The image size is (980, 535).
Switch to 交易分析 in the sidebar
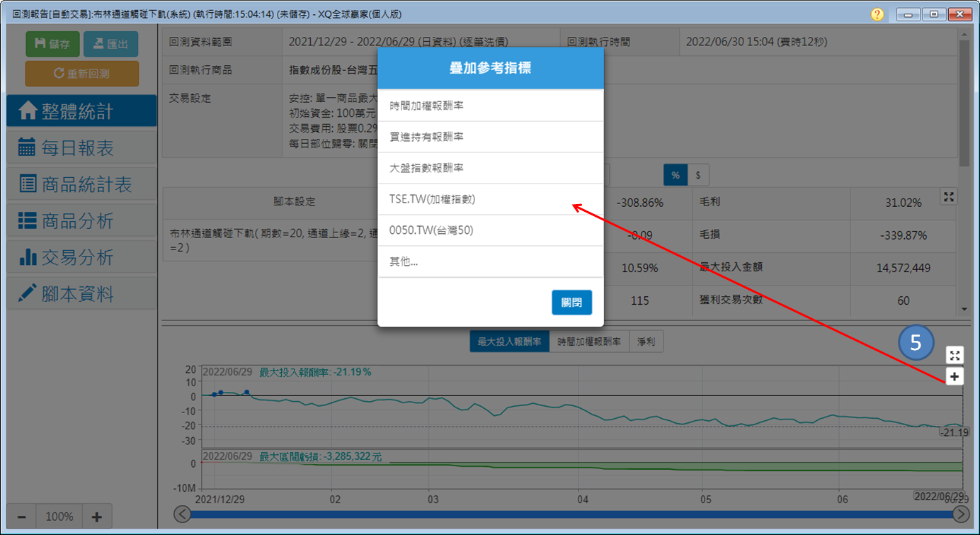click(x=81, y=258)
